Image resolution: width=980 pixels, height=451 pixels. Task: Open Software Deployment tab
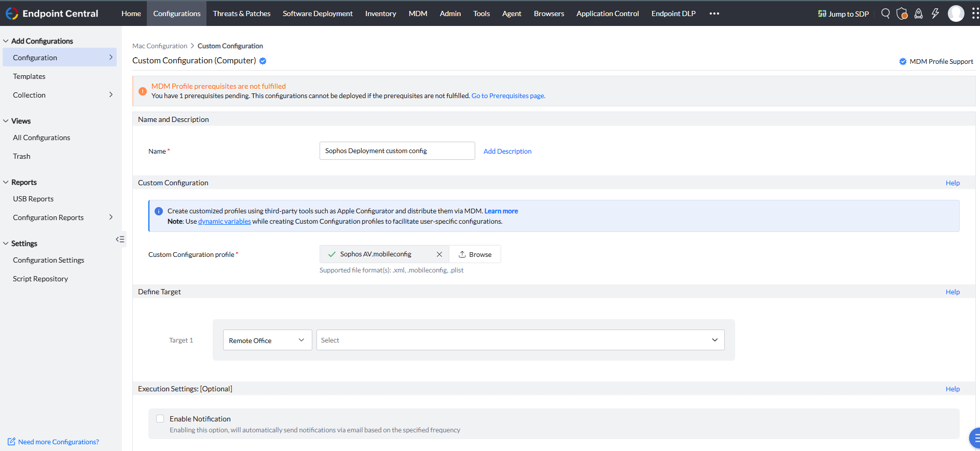pyautogui.click(x=318, y=13)
